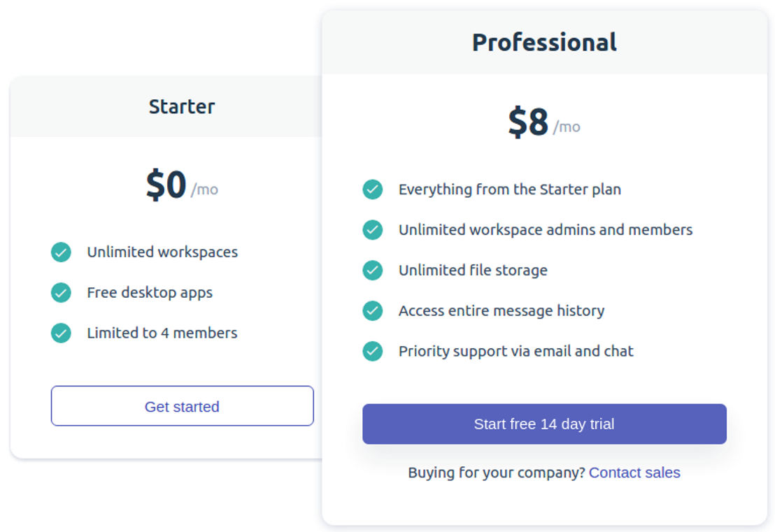The width and height of the screenshot is (775, 532).
Task: Click the $8 per month price
Action: pyautogui.click(x=544, y=122)
